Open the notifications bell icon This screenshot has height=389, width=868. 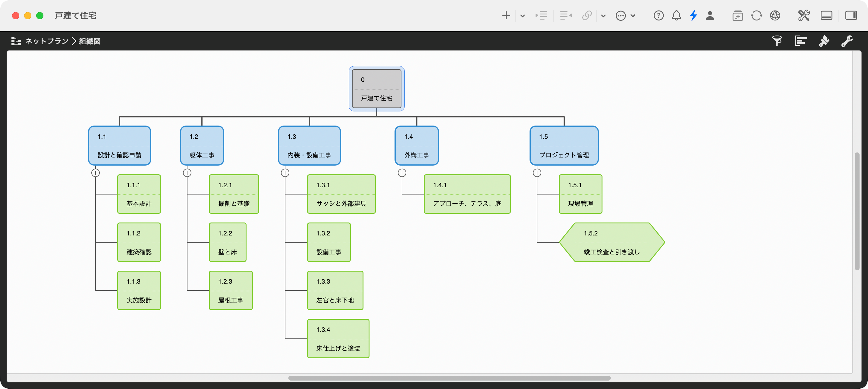coord(676,15)
